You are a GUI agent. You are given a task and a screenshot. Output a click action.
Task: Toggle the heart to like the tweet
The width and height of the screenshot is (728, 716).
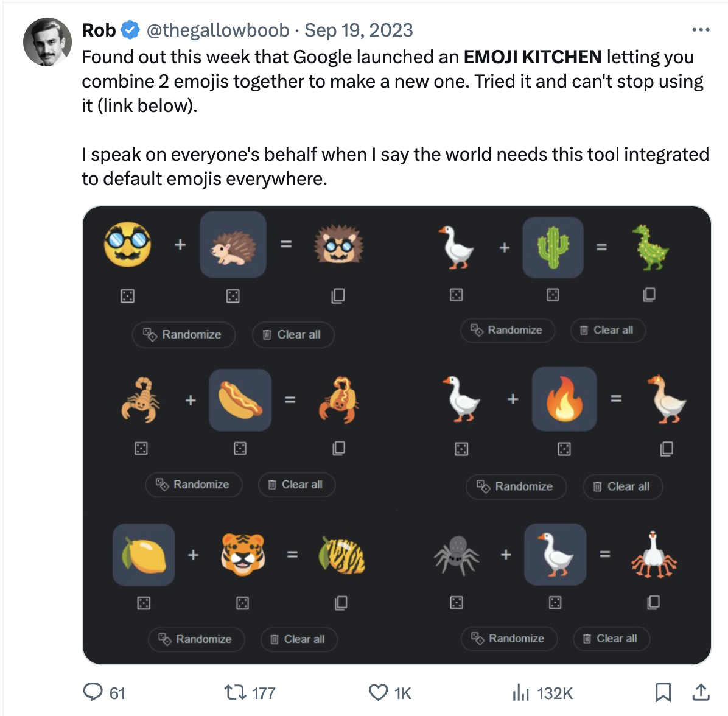pyautogui.click(x=379, y=692)
